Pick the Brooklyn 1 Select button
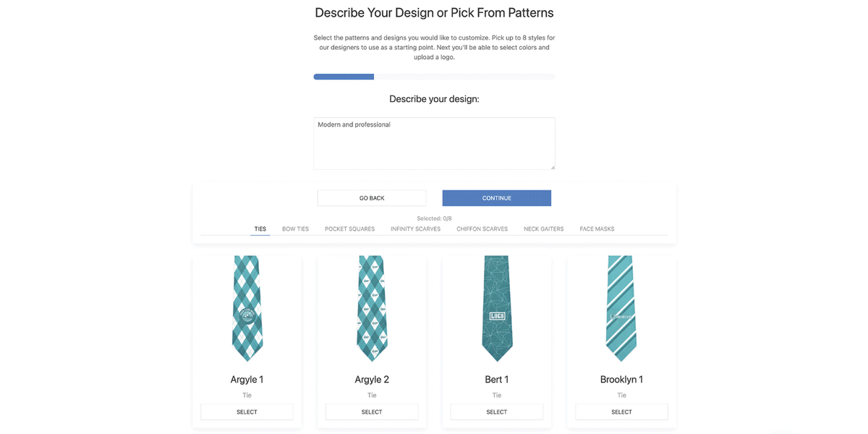 [621, 412]
